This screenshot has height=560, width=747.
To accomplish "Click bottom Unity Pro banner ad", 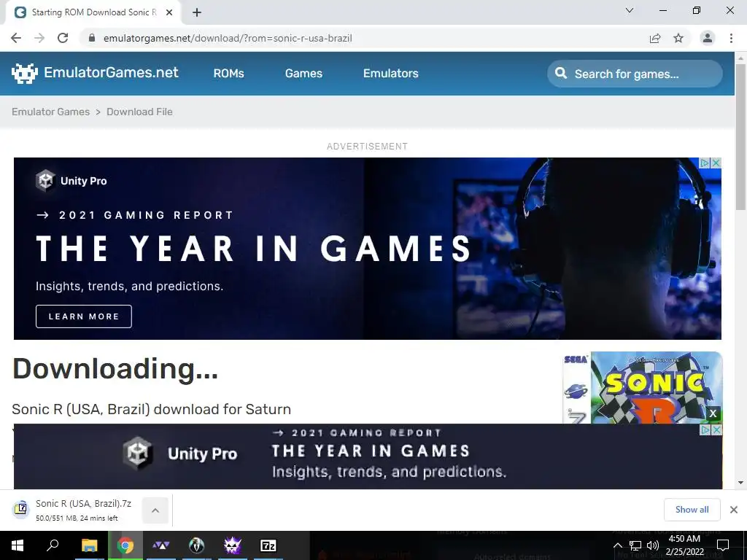I will click(368, 456).
